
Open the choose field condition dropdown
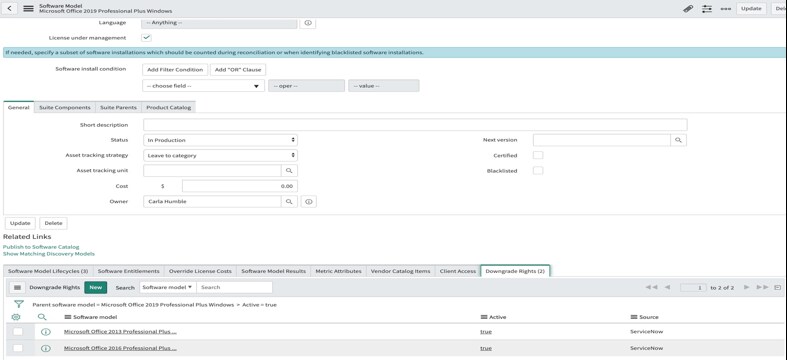click(203, 86)
